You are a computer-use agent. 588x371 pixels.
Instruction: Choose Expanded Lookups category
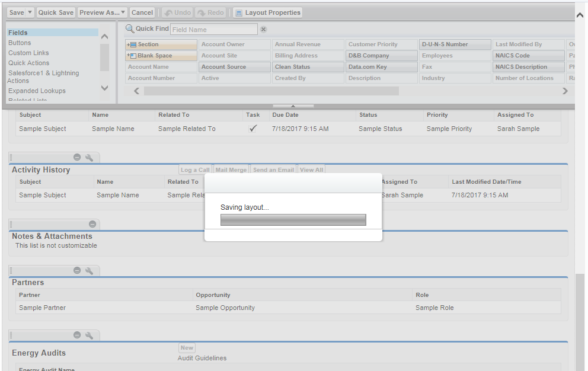[x=37, y=91]
